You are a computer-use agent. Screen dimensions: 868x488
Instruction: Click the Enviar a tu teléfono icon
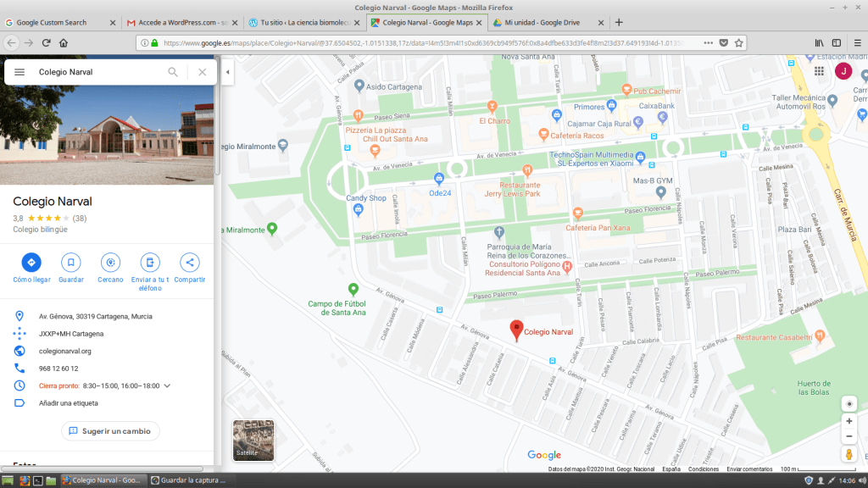pos(150,262)
